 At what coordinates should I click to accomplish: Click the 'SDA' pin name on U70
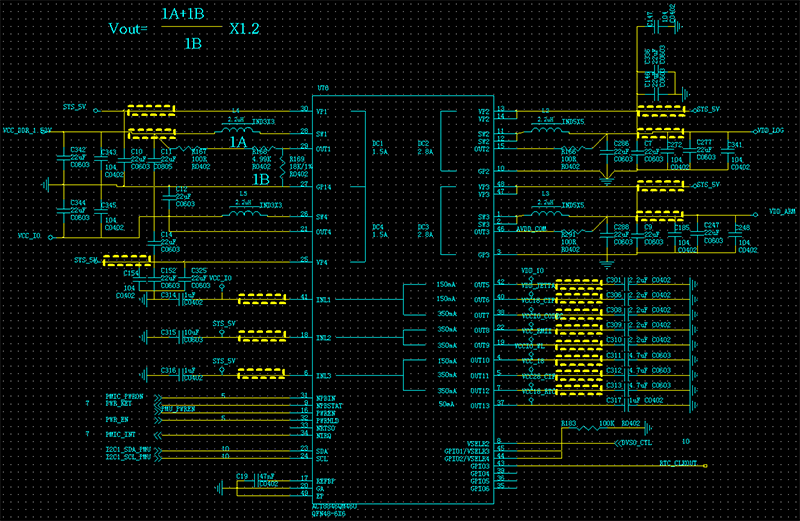322,451
